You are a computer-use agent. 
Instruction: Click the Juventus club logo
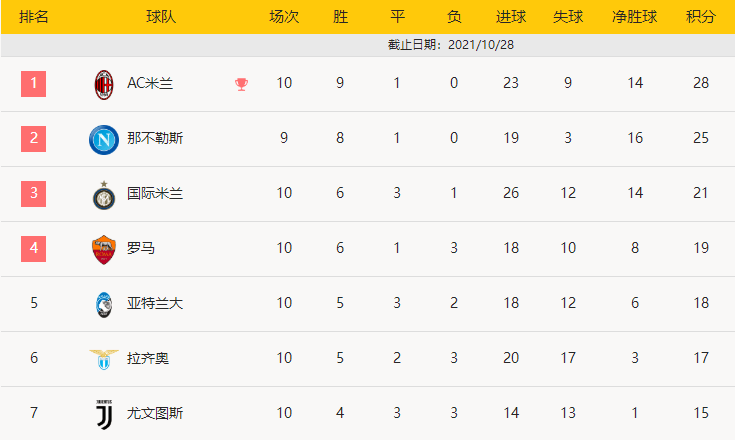[x=104, y=414]
